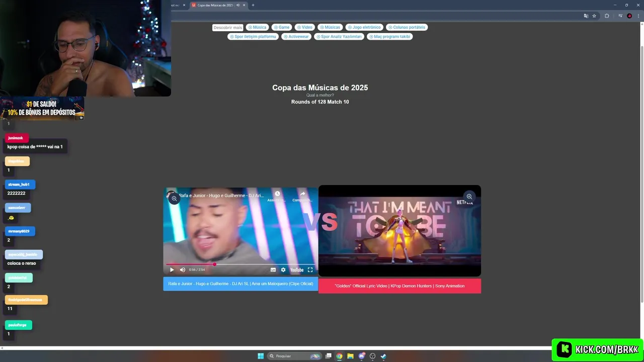Bookmark this page with star icon
The image size is (644, 362).
594,16
